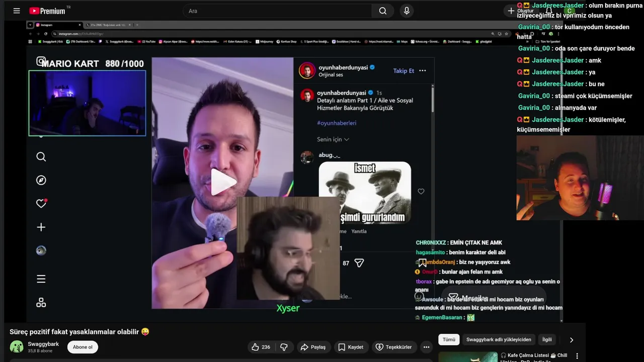This screenshot has height=362, width=644.
Task: Subscribe with the Abone ol button
Action: 83,347
